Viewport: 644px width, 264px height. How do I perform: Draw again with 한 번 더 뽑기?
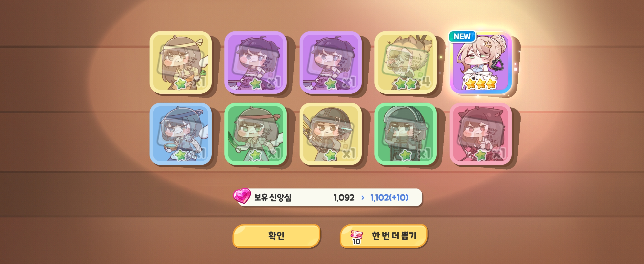[x=384, y=236]
